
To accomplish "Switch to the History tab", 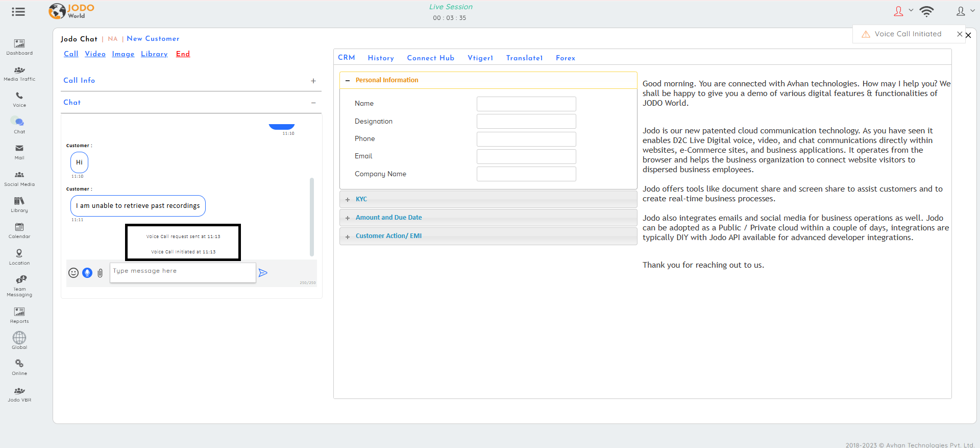I will [x=381, y=58].
